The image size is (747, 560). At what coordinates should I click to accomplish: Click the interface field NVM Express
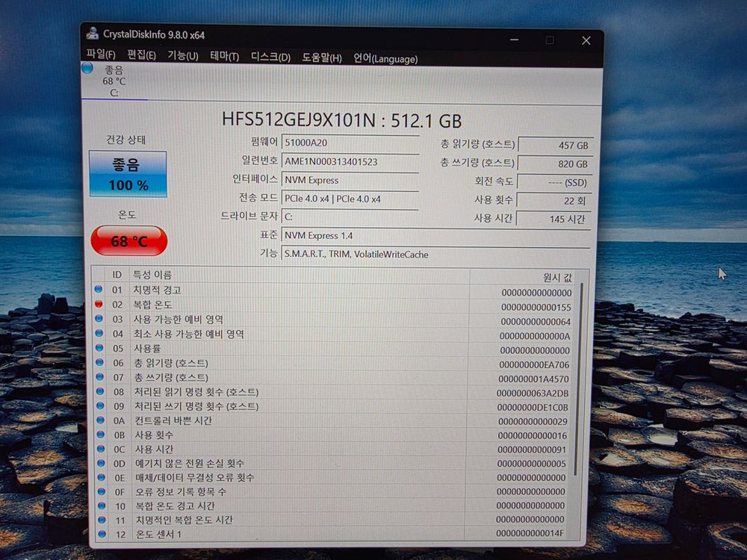tap(350, 180)
